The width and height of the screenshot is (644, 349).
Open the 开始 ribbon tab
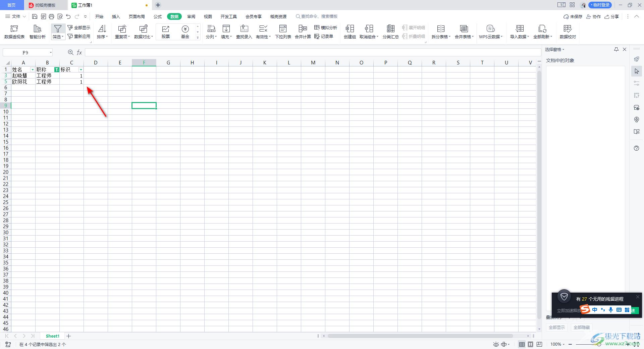click(x=99, y=16)
